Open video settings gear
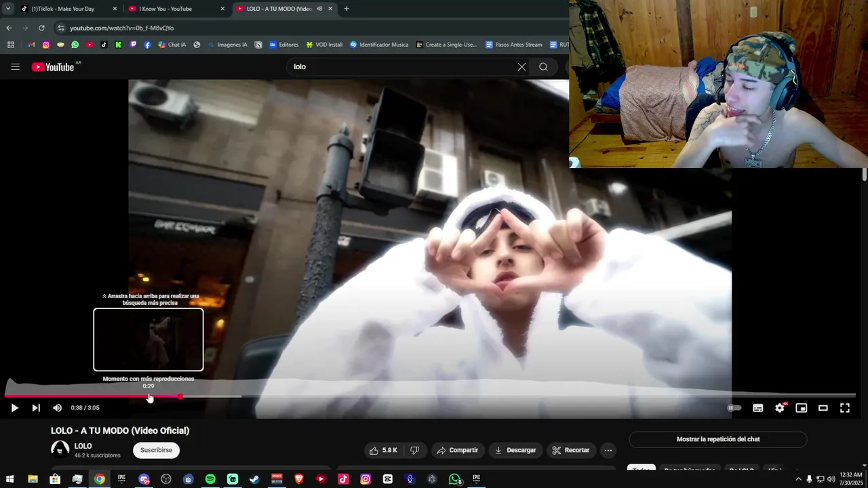 tap(780, 408)
